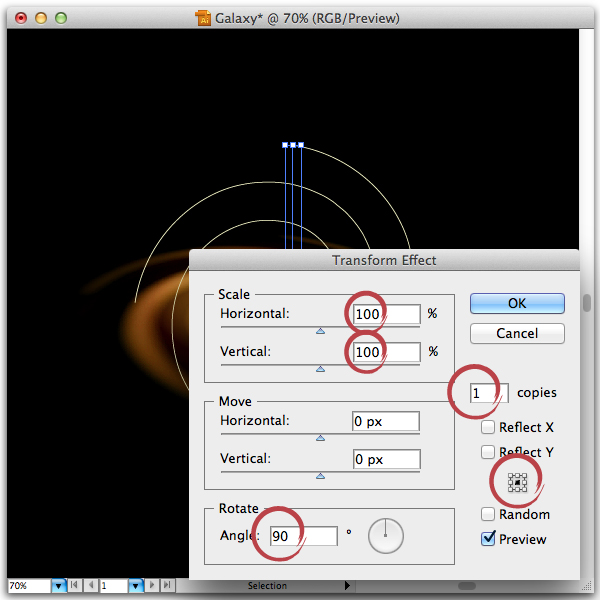Image resolution: width=600 pixels, height=600 pixels.
Task: Enable the Random checkbox
Action: pos(488,514)
